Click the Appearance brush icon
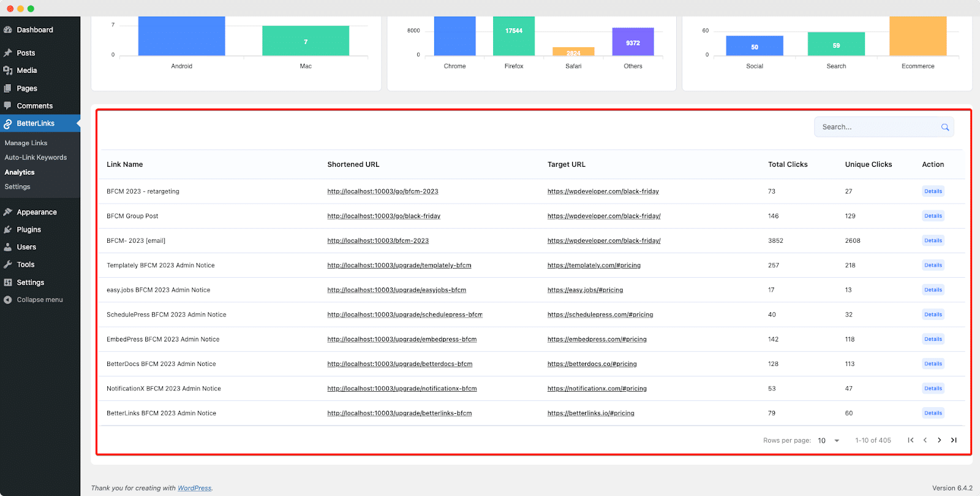Screen dimensions: 980x496 coord(8,212)
